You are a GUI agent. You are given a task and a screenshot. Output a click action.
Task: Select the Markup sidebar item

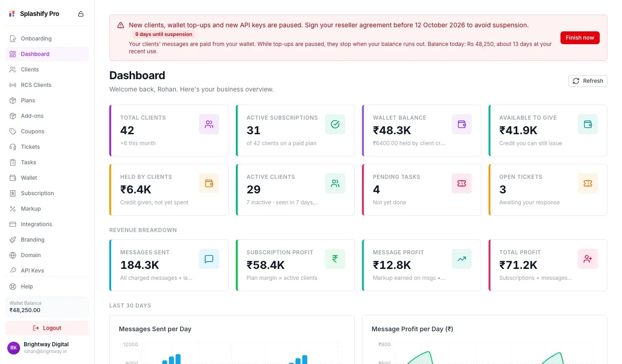[47, 209]
